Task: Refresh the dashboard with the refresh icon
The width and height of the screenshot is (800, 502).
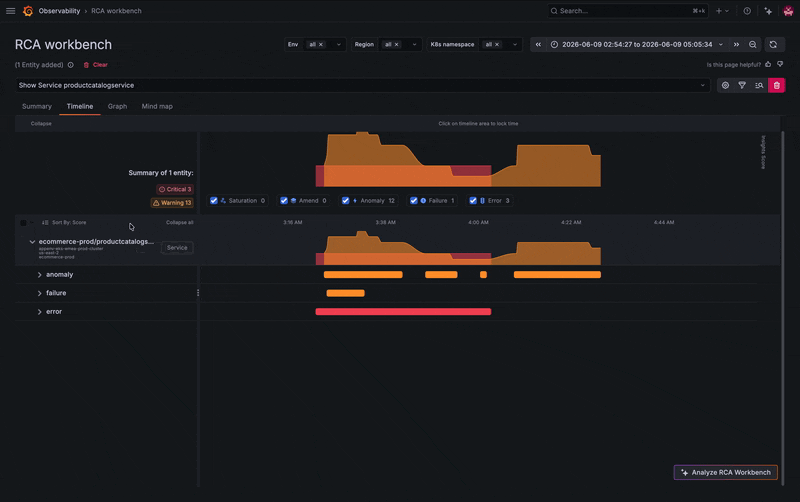Action: tap(773, 44)
